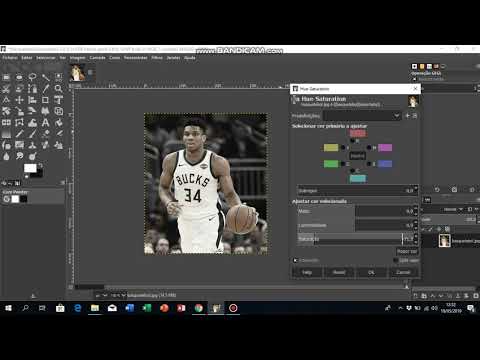
Task: Open the zoom level dropdown in status bar
Action: (118, 295)
